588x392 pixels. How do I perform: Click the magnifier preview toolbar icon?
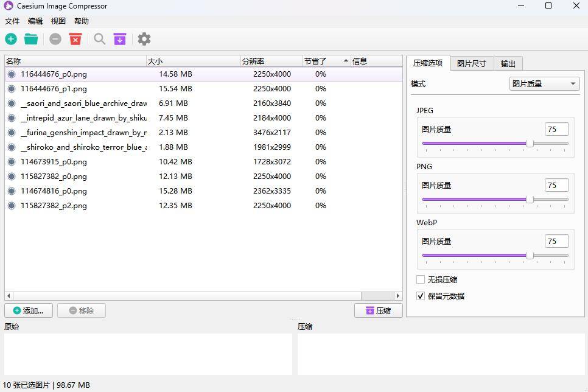[x=99, y=39]
